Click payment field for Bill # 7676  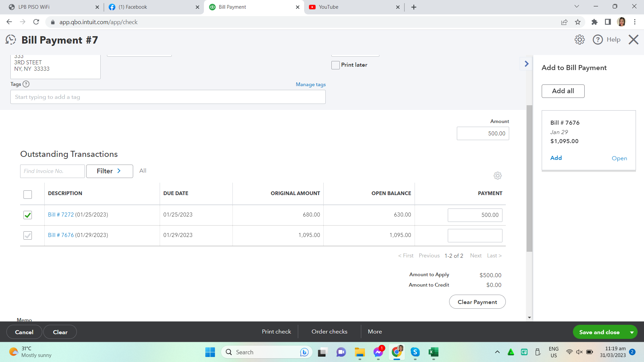click(x=475, y=235)
